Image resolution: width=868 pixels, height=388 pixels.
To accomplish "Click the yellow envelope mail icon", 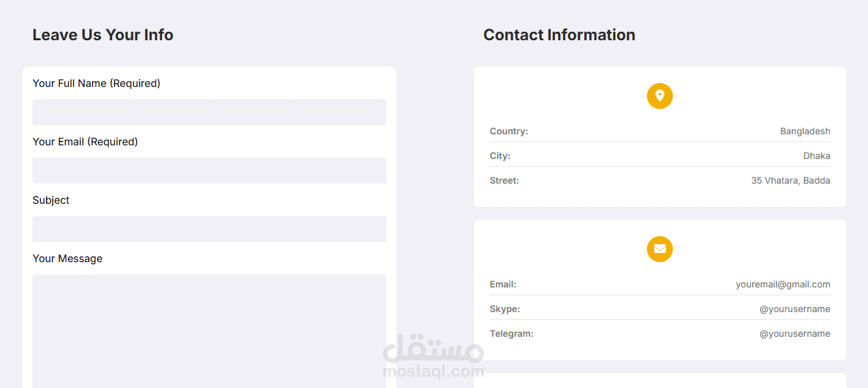I will [660, 249].
